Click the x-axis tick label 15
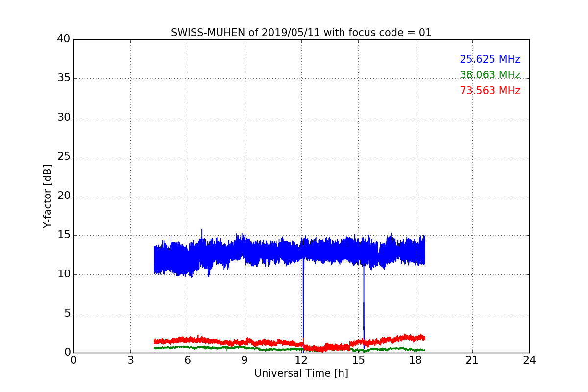The height and width of the screenshot is (392, 588). (358, 360)
